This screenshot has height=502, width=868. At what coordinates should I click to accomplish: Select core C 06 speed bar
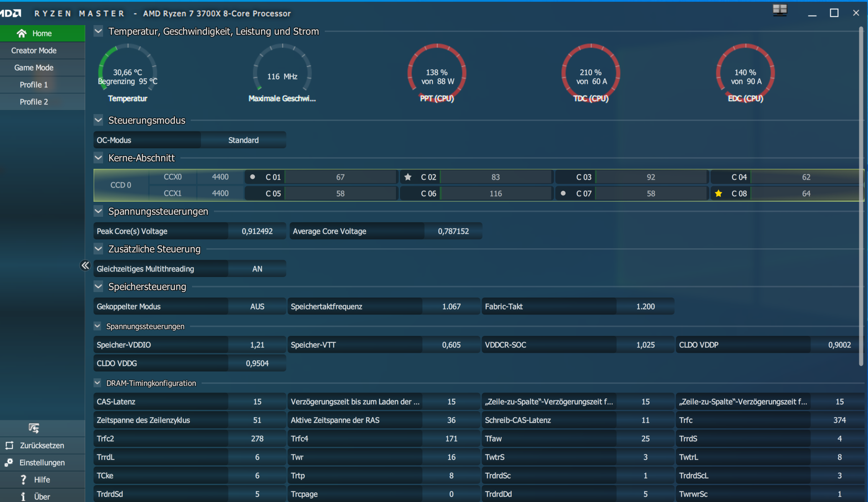pyautogui.click(x=496, y=193)
